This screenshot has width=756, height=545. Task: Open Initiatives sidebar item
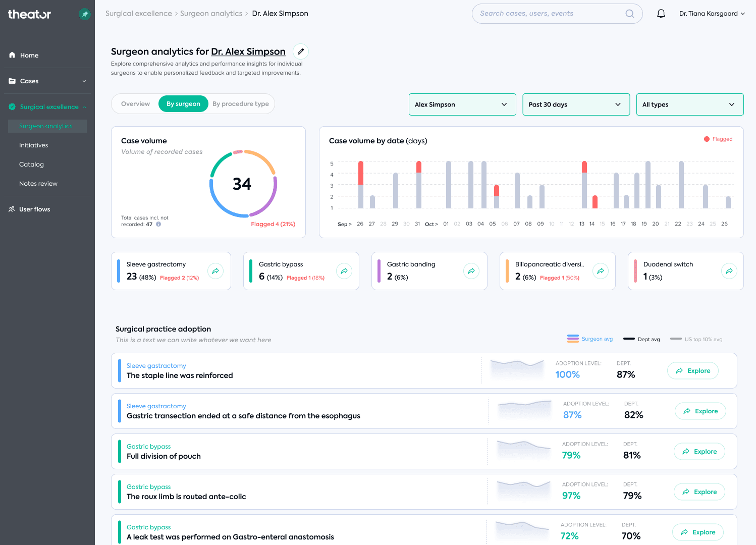34,145
